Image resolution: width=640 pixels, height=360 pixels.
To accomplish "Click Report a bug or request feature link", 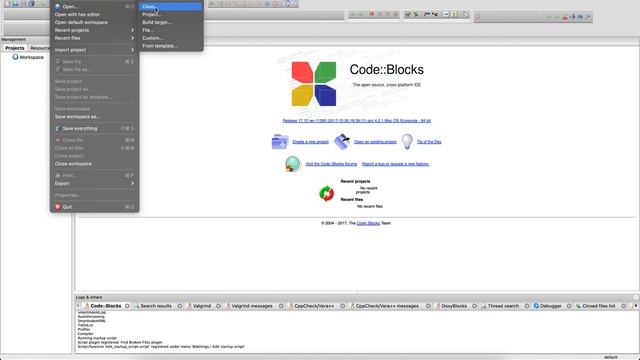I will tap(395, 164).
